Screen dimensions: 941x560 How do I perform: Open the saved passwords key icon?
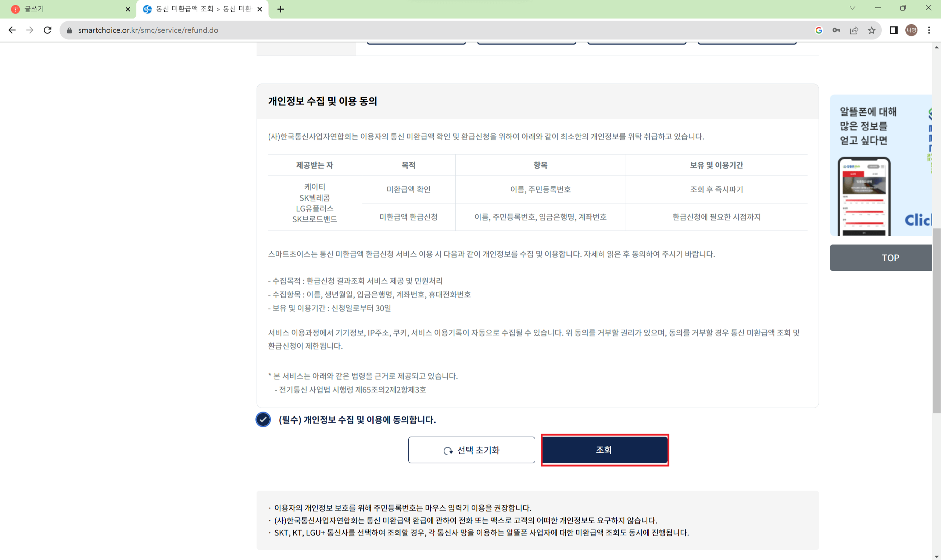pyautogui.click(x=836, y=30)
